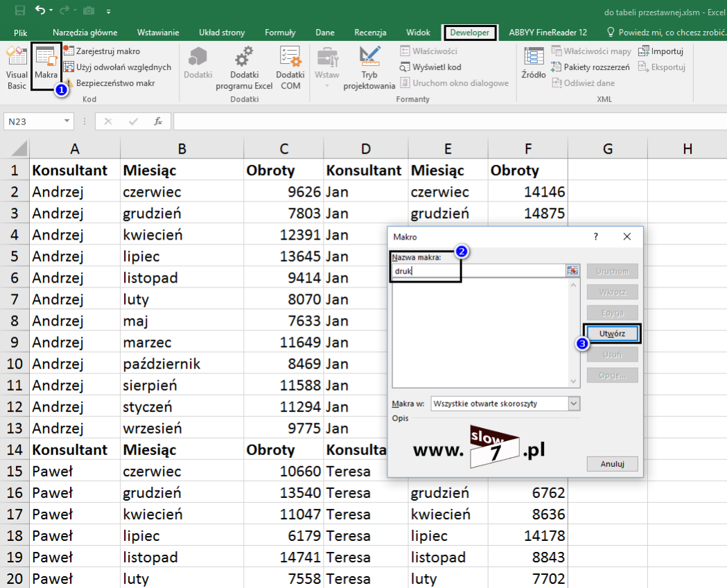Screen dimensions: 727x588
Task: Open the ABBYY FineReader 12 tab
Action: coord(548,33)
